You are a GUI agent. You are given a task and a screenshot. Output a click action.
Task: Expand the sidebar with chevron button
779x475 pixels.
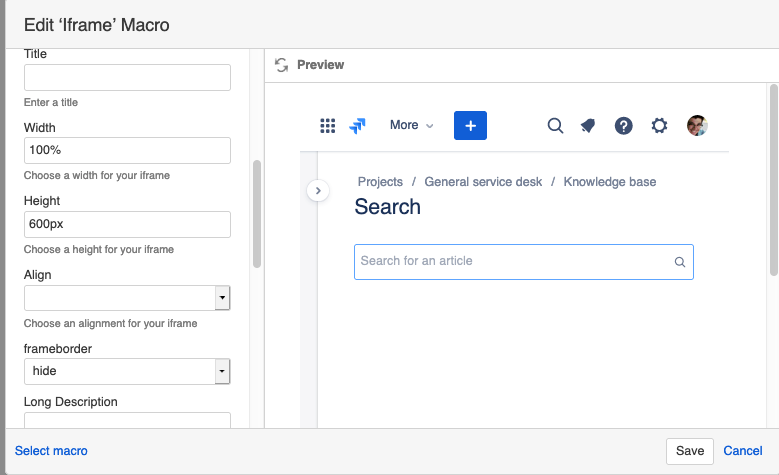point(318,190)
